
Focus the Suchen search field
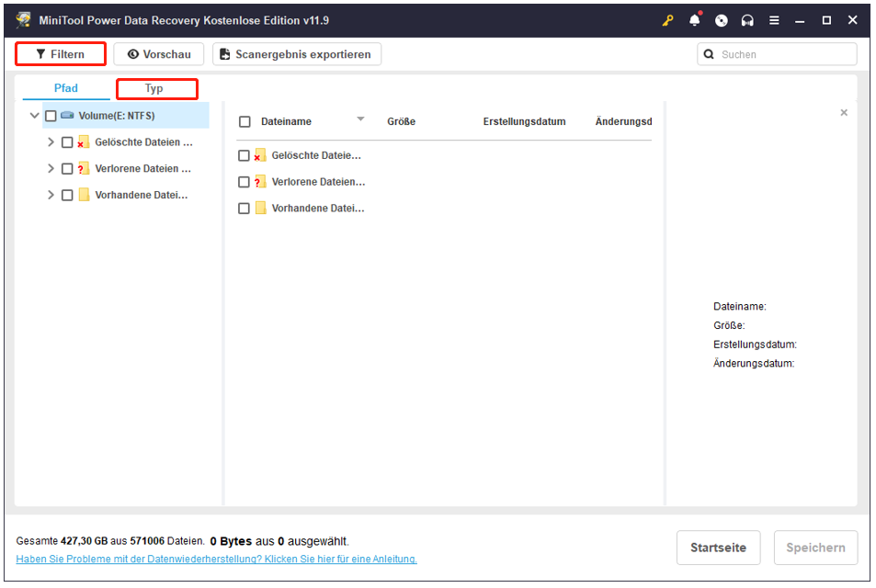click(777, 54)
